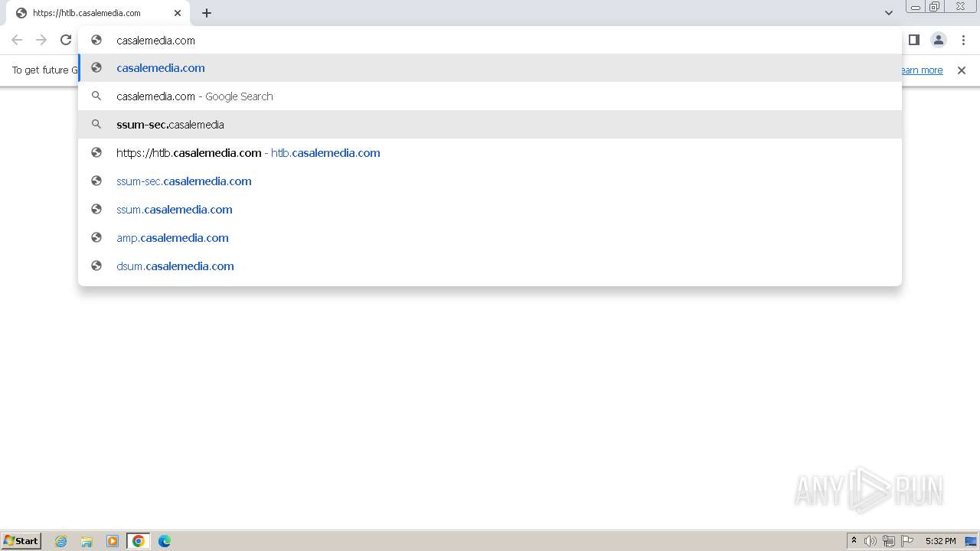980x551 pixels.
Task: Click the globe icon beside amp.casalemedia.com
Action: 96,237
